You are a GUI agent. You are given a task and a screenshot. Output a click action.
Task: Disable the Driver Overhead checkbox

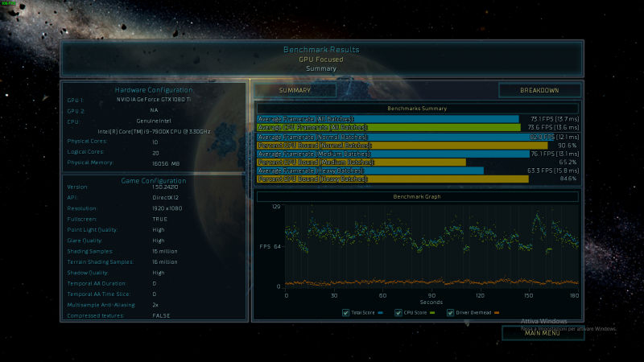(450, 312)
